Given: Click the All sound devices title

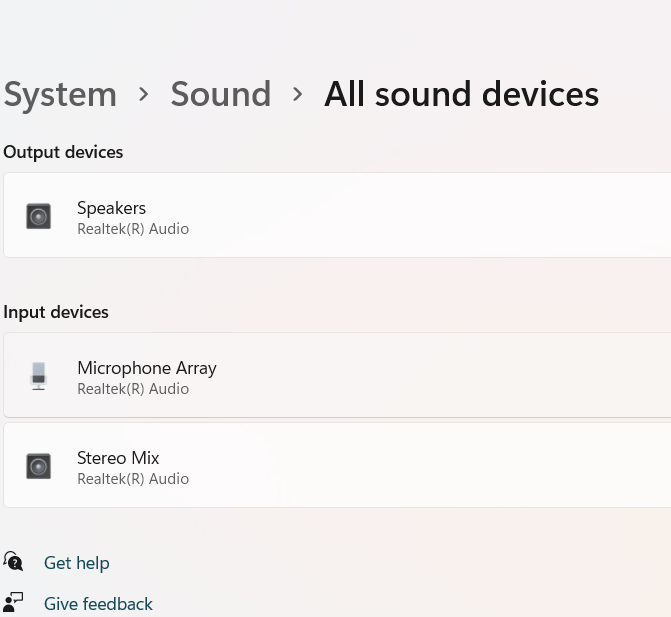Looking at the screenshot, I should [x=461, y=94].
